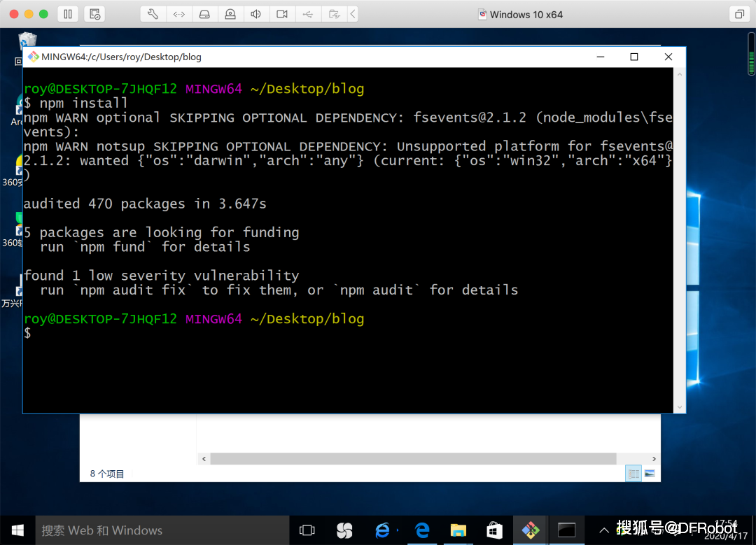Toggle the VM sound speaker icon
This screenshot has height=545, width=756.
[256, 14]
